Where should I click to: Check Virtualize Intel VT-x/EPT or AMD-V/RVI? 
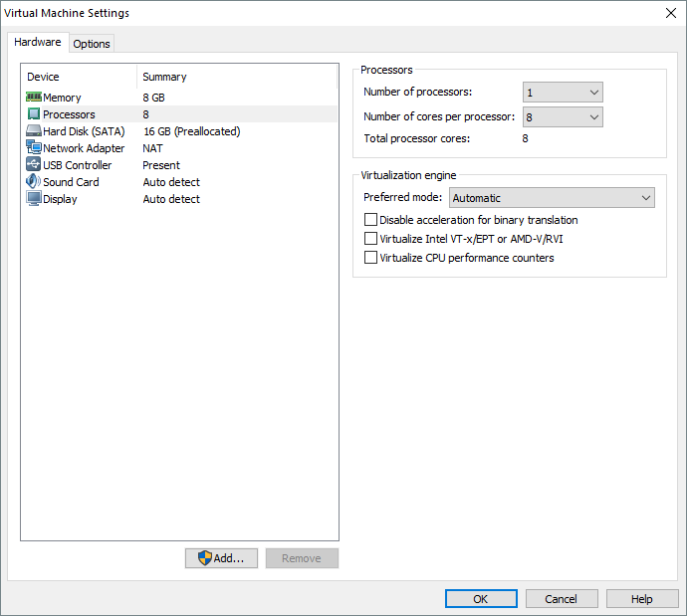point(371,239)
